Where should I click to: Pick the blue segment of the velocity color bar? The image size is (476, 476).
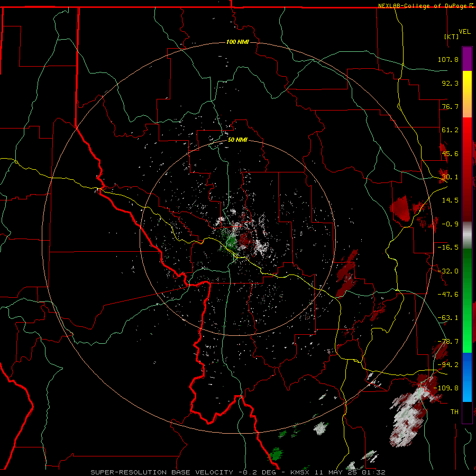coord(467,377)
